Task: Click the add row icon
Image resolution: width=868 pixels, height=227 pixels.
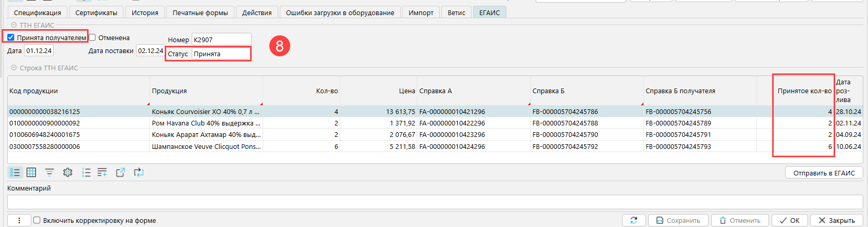Action: tap(102, 172)
